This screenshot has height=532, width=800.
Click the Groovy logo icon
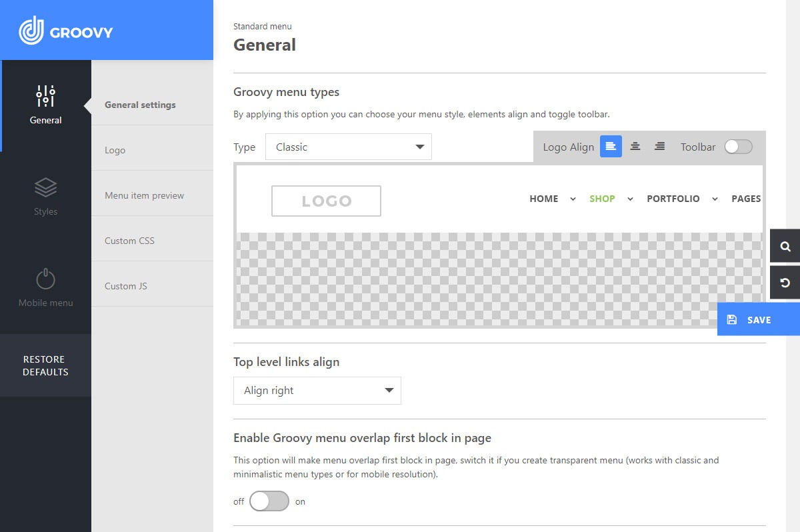point(31,30)
